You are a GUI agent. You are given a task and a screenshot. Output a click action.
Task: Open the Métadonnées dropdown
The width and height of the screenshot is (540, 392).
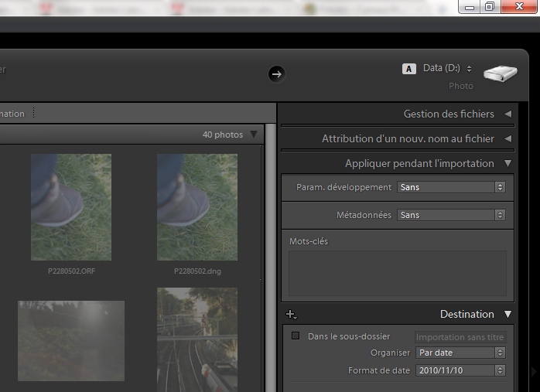451,215
